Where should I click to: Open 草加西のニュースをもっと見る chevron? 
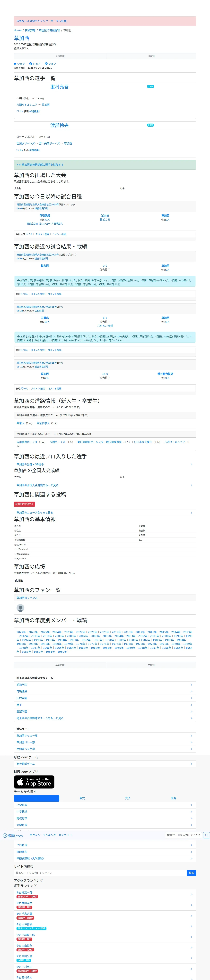pyautogui.click(x=191, y=513)
